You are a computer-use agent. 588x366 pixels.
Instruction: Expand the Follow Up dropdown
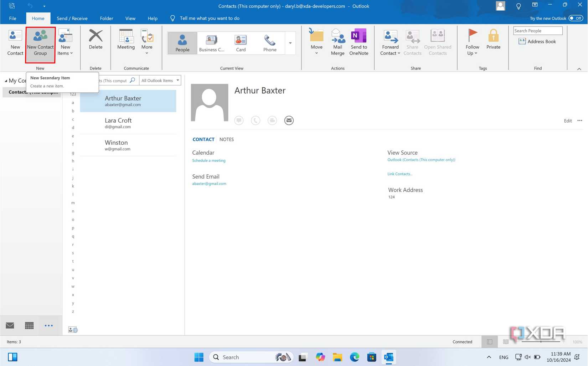point(472,43)
